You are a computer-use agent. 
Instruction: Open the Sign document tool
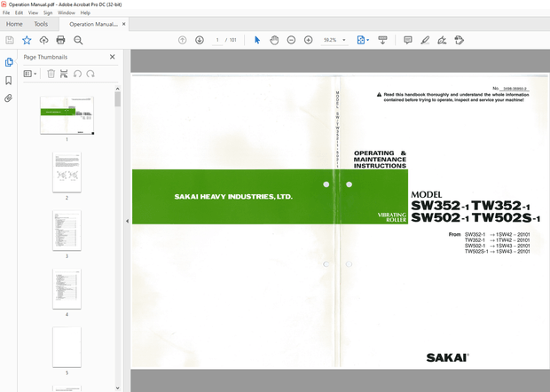pos(442,40)
